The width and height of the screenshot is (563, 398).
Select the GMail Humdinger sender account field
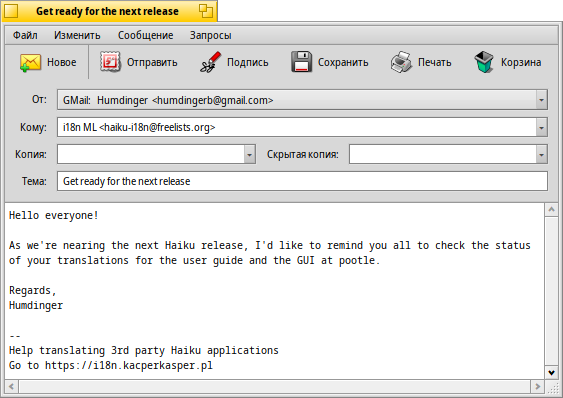[302, 100]
